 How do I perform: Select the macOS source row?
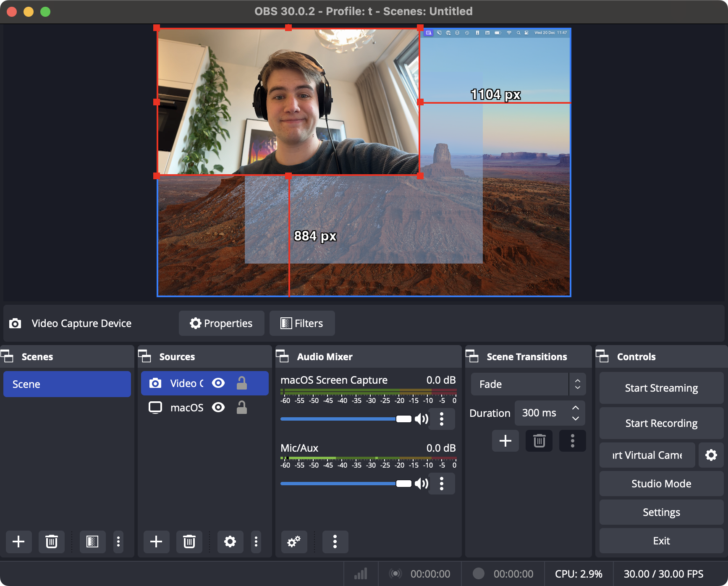click(x=205, y=408)
